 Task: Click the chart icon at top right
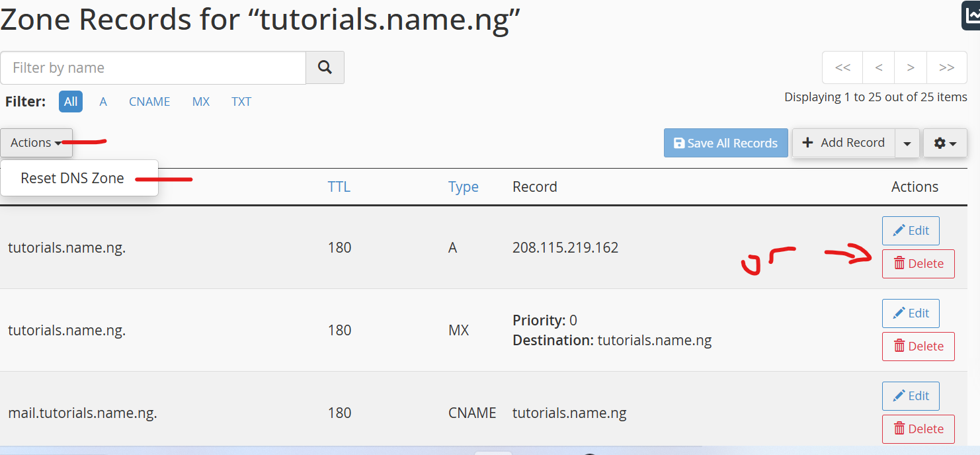971,16
